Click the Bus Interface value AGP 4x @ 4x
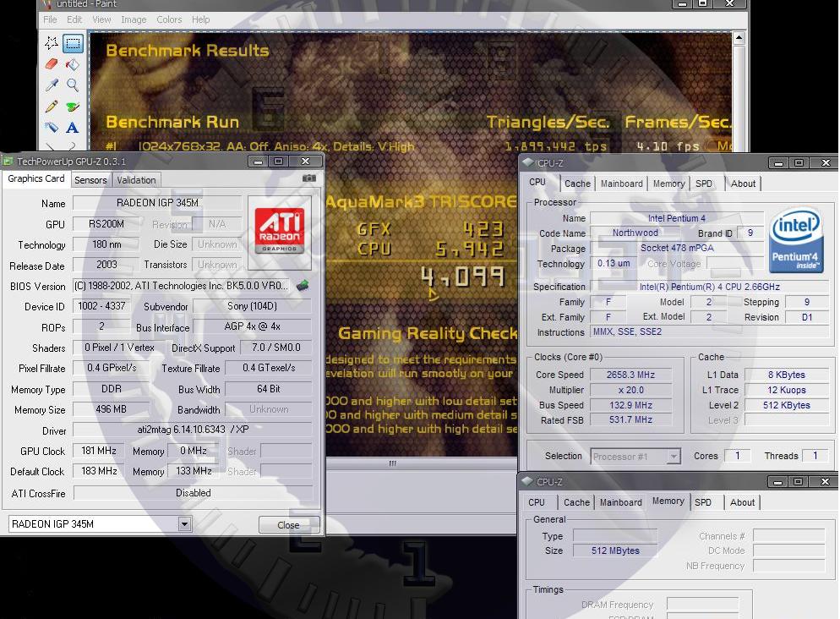The width and height of the screenshot is (840, 619). click(252, 326)
